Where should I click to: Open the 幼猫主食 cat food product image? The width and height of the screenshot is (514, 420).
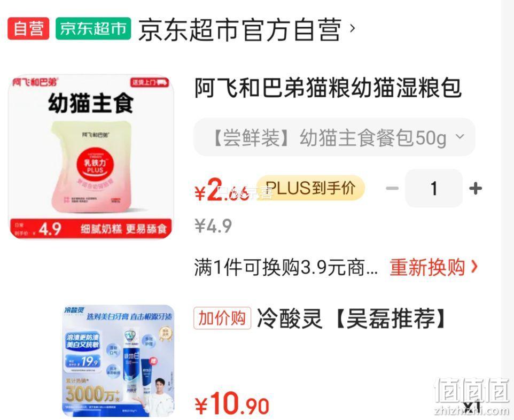tap(91, 157)
